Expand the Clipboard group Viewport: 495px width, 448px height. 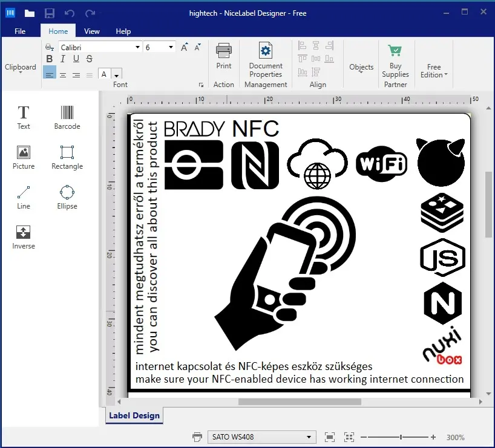click(x=21, y=69)
